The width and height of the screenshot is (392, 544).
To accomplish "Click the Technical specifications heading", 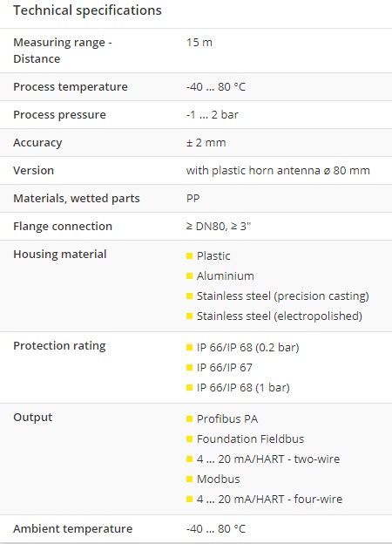I will click(87, 10).
